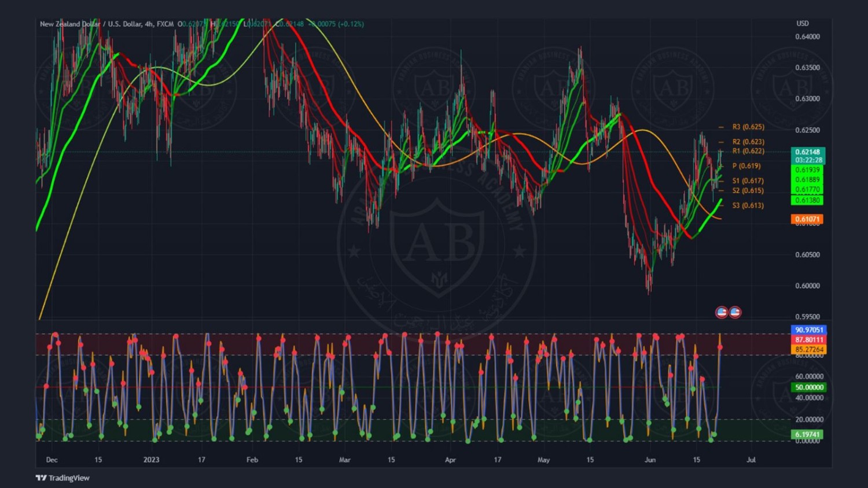The image size is (868, 488).
Task: Click the green 0.61380 price tag
Action: click(807, 200)
